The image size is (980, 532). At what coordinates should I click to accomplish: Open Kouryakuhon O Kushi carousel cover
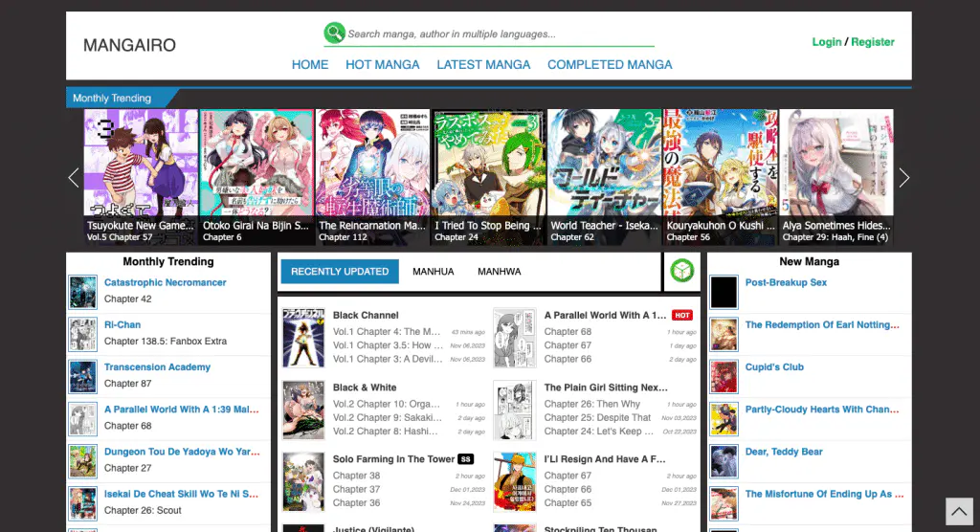[x=720, y=177]
